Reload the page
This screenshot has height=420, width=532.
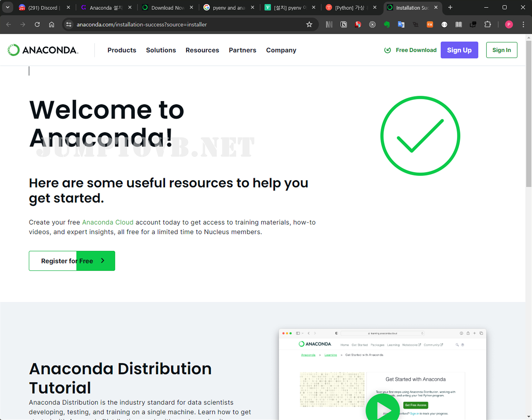pyautogui.click(x=37, y=25)
